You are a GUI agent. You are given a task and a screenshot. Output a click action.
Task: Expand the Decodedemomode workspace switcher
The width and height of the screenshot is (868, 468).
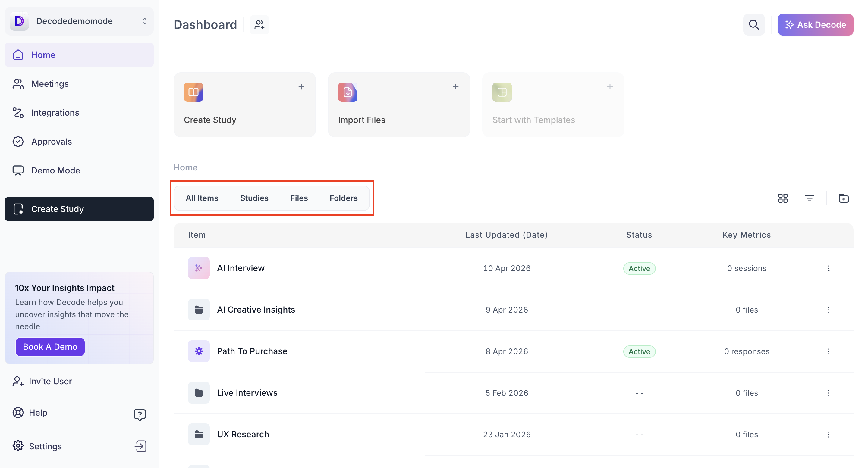tap(145, 21)
